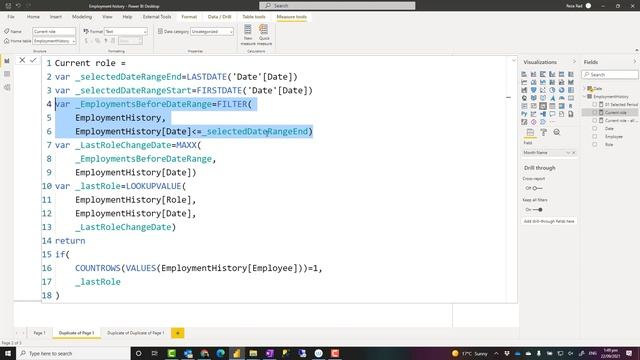Open Get more visuals ellipsis

click(x=552, y=122)
